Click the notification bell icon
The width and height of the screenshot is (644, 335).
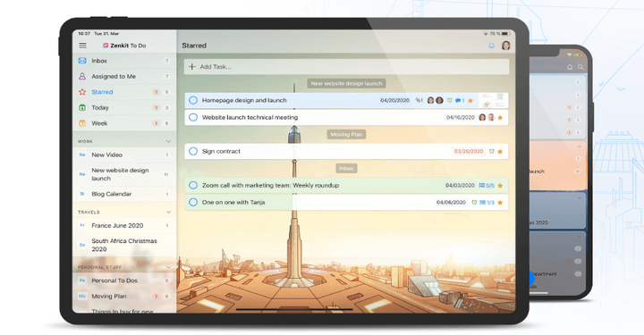point(491,46)
